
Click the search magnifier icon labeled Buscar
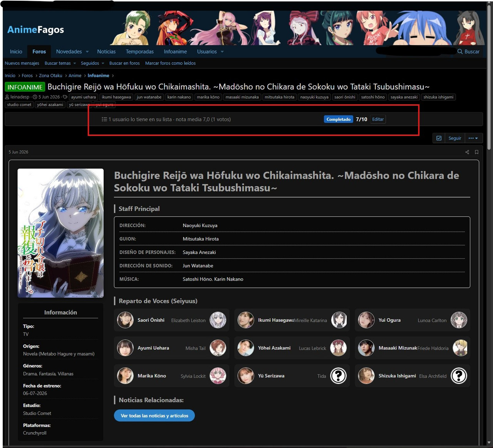coord(460,52)
